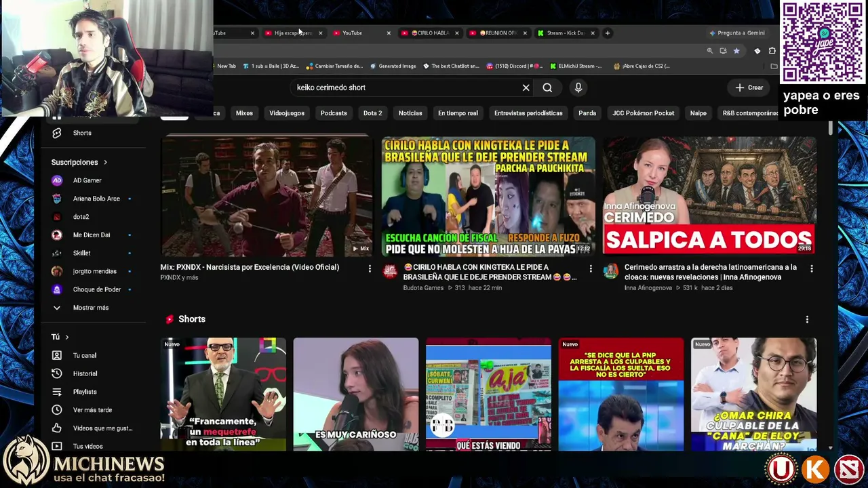Select the Dota 2 filter chip
The width and height of the screenshot is (868, 488).
[x=372, y=113]
